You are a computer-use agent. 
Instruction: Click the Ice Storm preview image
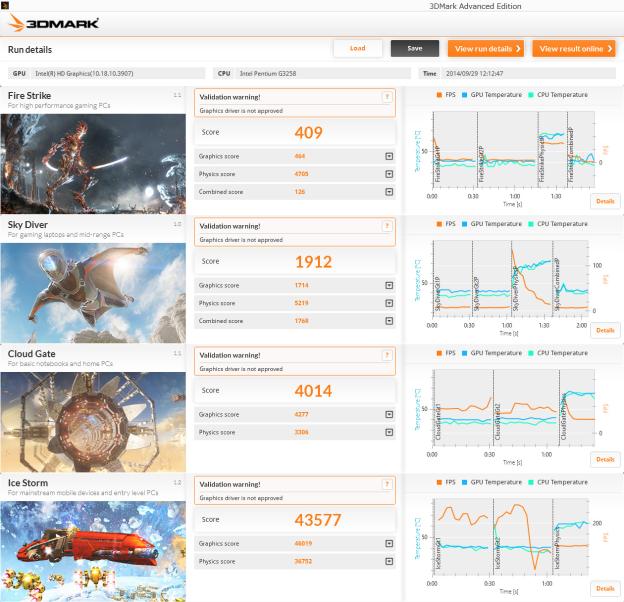[93, 551]
